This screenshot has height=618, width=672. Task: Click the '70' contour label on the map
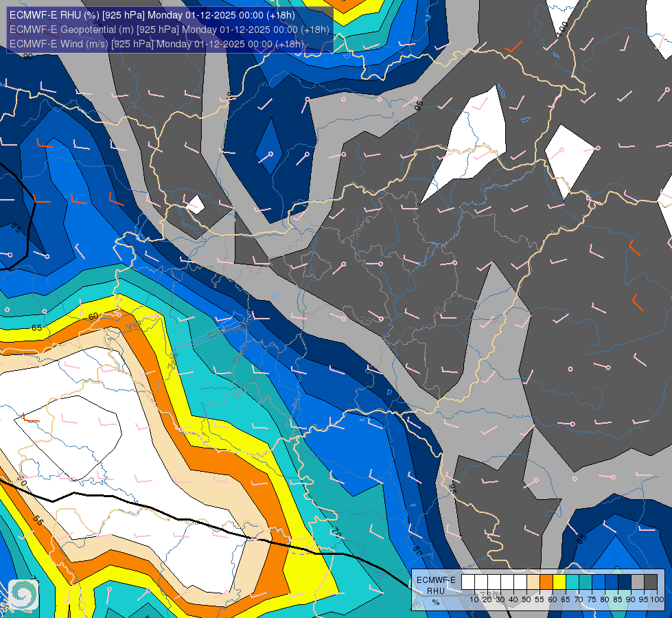(x=337, y=533)
